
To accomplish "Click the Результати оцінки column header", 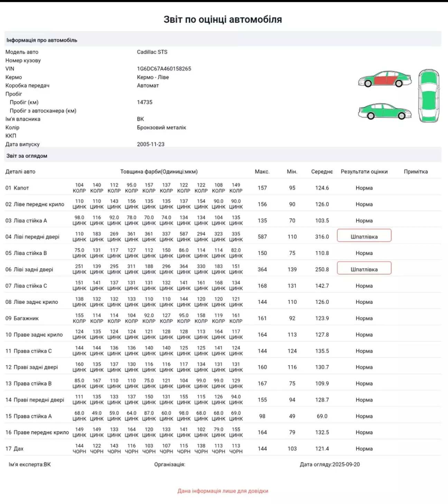I will tap(364, 172).
